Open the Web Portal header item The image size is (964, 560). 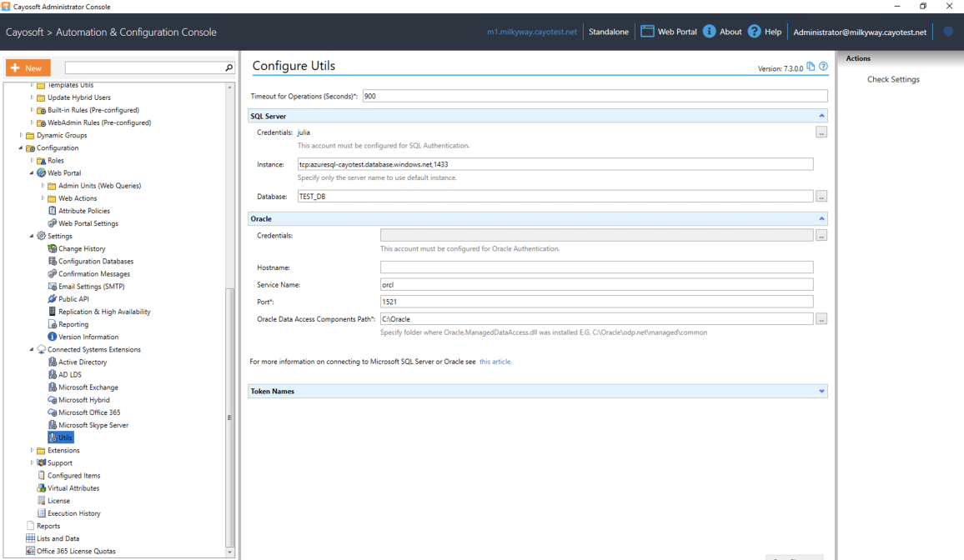click(x=677, y=32)
